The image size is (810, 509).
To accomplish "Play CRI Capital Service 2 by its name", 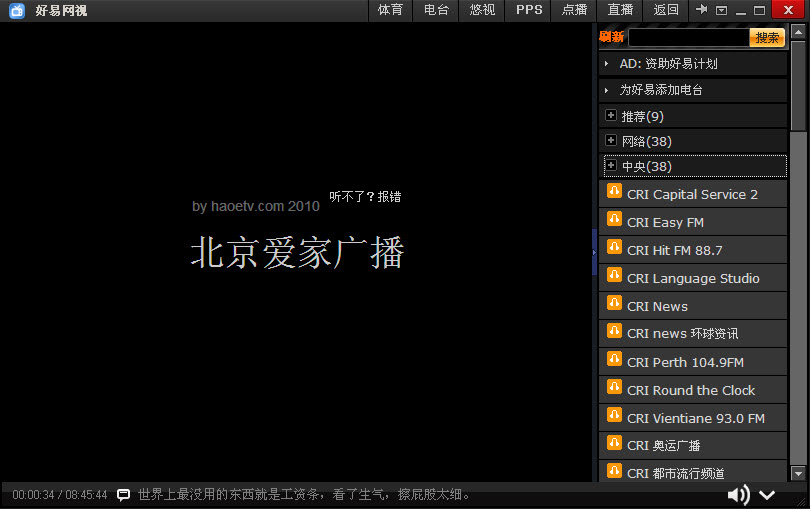I will [692, 195].
